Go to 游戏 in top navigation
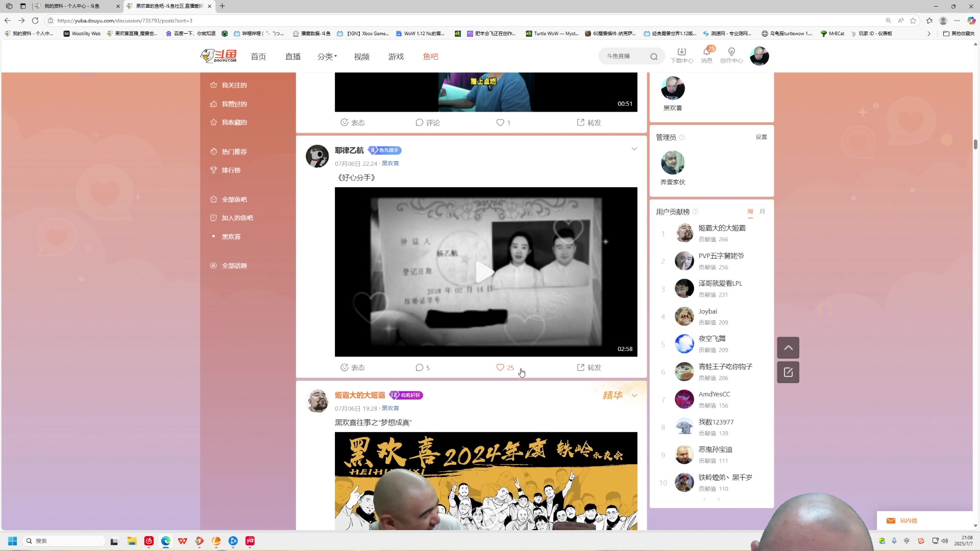The height and width of the screenshot is (551, 980). pos(396,57)
